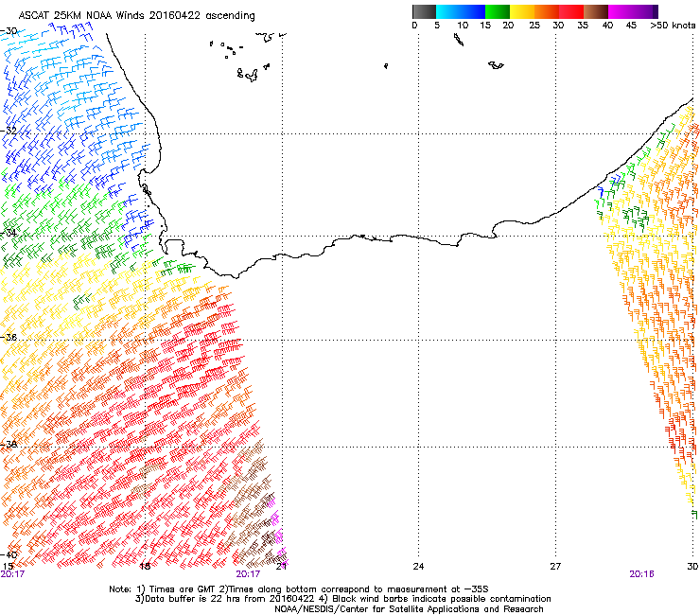Click the brown 35-40 knots legend swatch
This screenshot has height=615, width=700.
click(x=596, y=11)
